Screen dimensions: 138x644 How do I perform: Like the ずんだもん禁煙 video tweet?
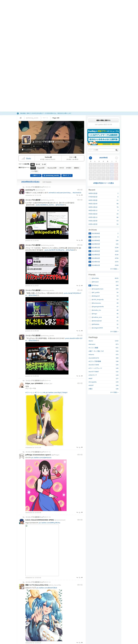pos(82,331)
